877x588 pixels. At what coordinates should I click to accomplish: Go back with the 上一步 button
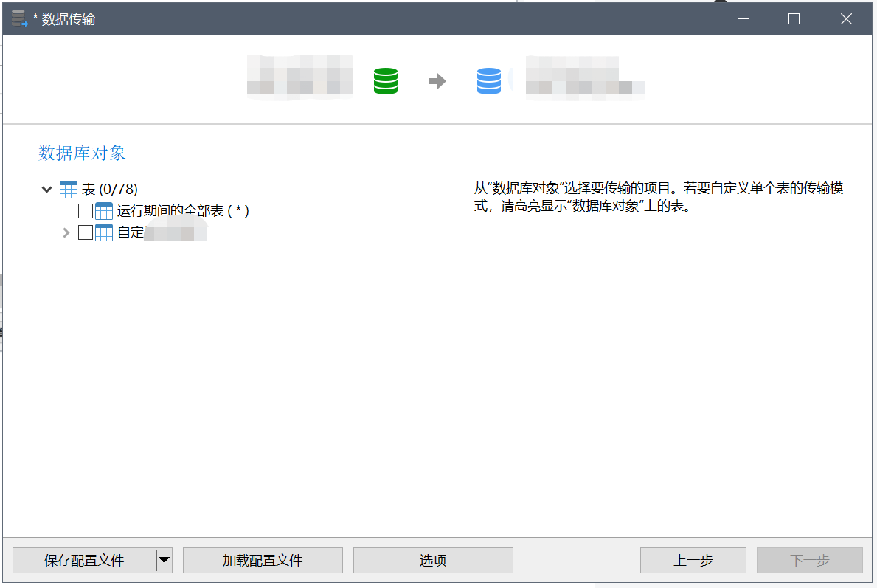tap(693, 560)
